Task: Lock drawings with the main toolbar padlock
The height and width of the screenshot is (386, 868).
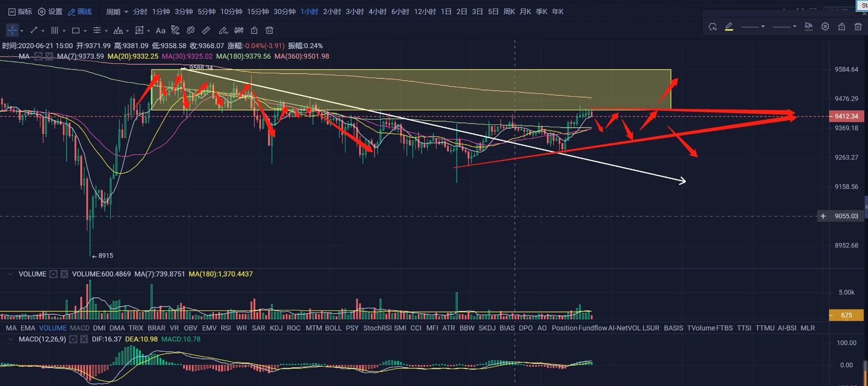Action: tap(254, 31)
